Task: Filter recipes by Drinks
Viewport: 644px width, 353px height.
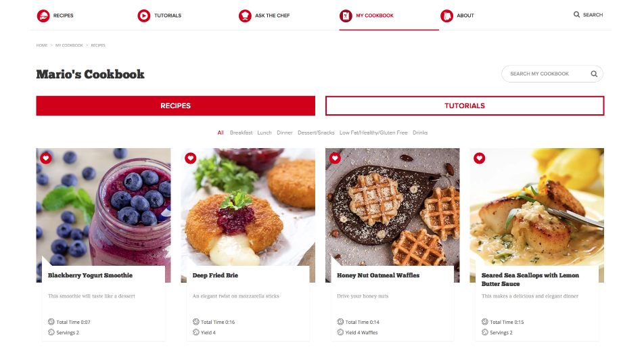Action: [420, 133]
